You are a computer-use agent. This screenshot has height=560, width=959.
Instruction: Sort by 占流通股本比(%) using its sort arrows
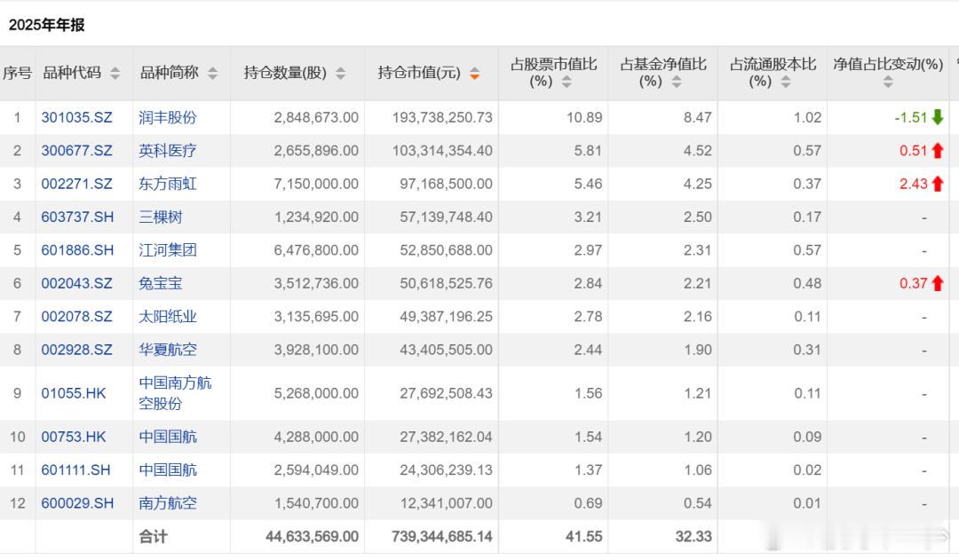786,82
